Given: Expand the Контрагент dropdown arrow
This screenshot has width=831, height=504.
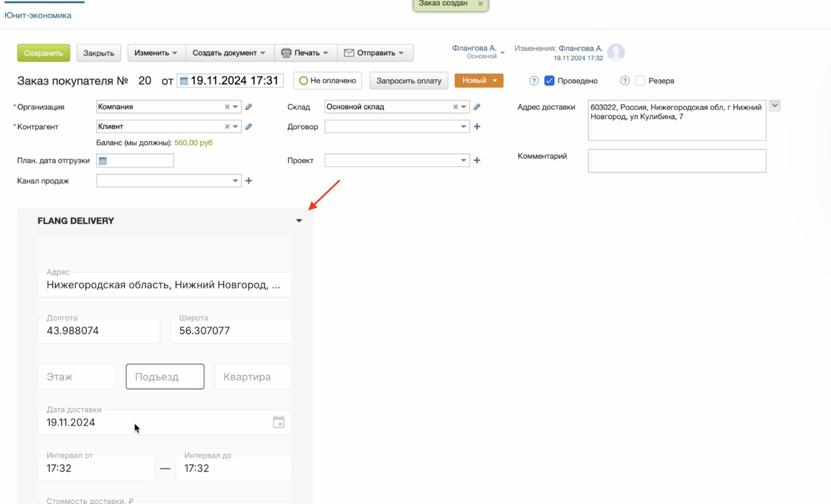Looking at the screenshot, I should click(x=235, y=127).
